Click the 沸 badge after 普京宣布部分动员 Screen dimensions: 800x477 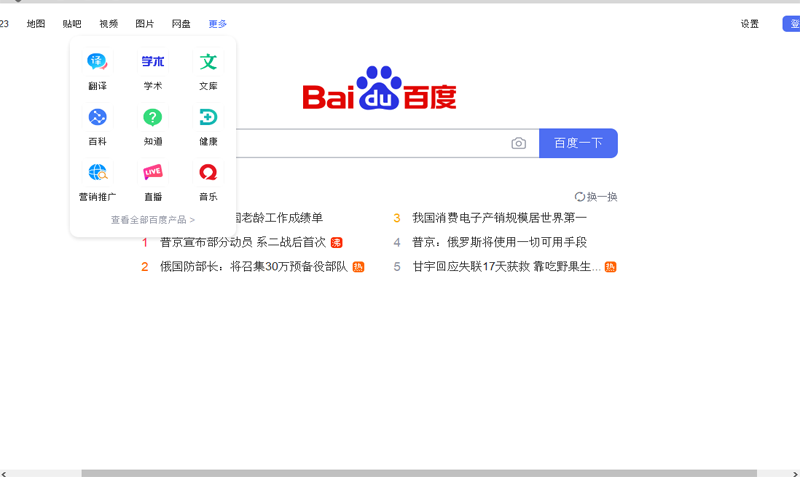point(336,242)
